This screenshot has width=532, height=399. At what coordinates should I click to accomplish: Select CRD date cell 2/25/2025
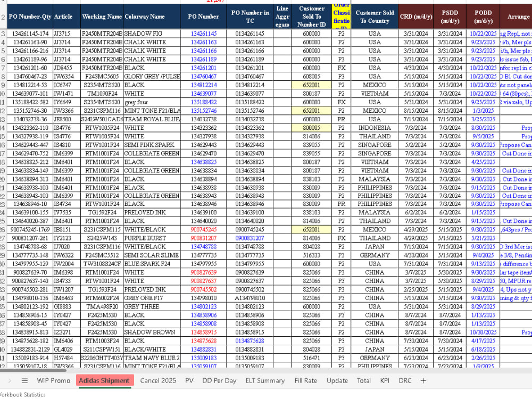[416, 289]
